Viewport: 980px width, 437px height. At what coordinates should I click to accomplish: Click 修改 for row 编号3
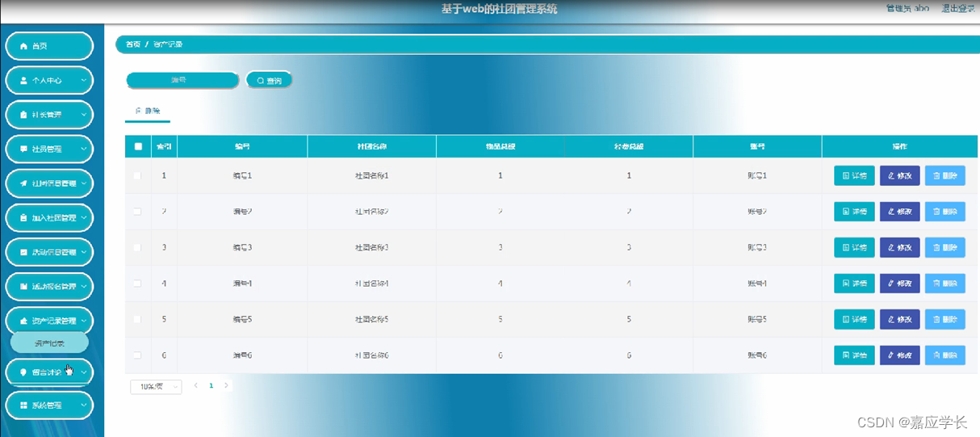click(x=899, y=247)
